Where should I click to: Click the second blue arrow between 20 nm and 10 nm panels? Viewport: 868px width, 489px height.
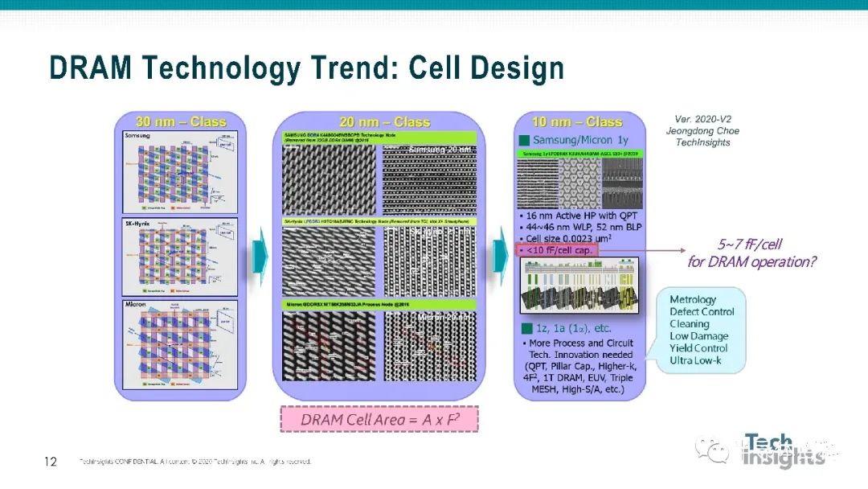(501, 256)
